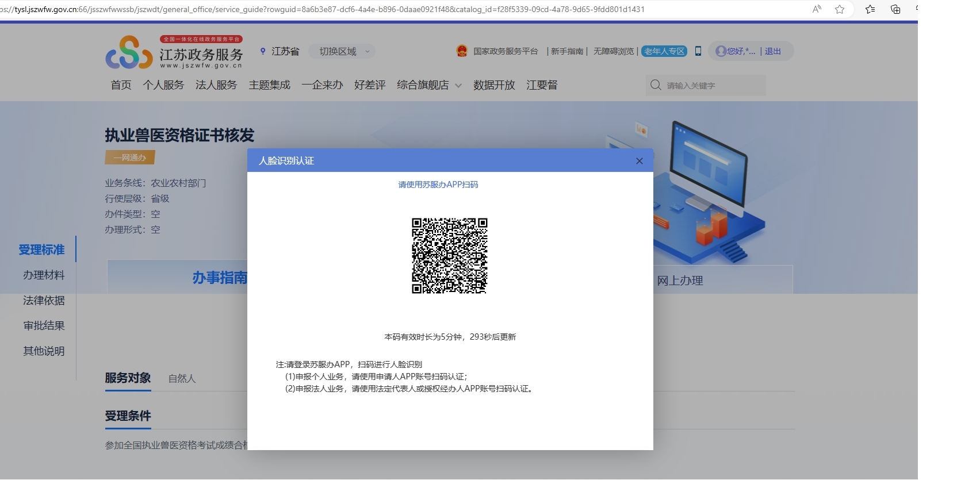Switch to the 办事指南 tab
This screenshot has height=480, width=980.
pyautogui.click(x=220, y=278)
